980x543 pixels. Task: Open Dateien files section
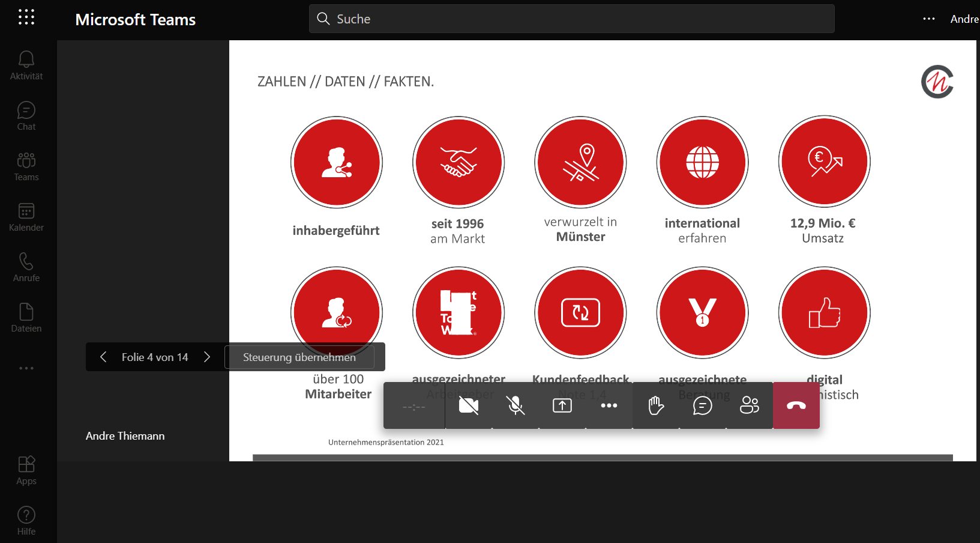pos(26,318)
